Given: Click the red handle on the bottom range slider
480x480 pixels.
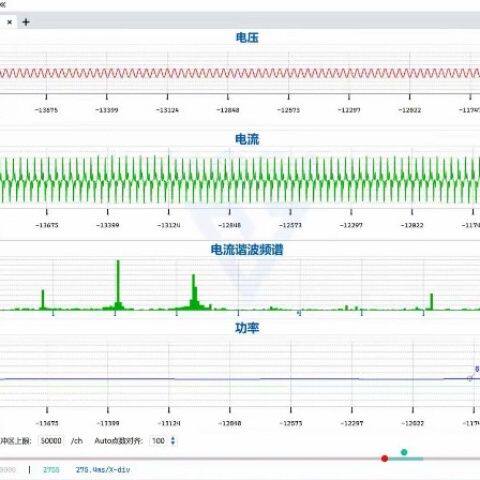Looking at the screenshot, I should tap(385, 459).
